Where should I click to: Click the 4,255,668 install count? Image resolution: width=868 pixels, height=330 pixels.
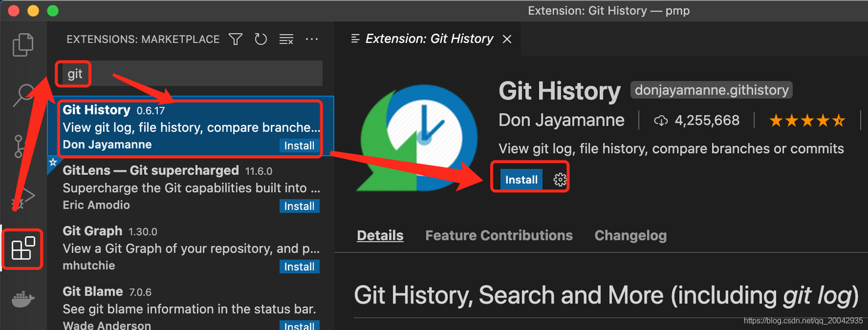pos(697,121)
